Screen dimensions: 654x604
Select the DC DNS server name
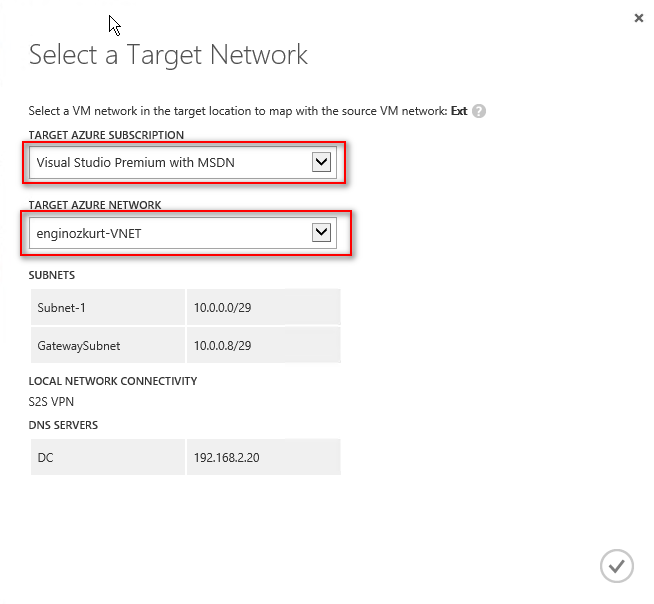click(46, 457)
